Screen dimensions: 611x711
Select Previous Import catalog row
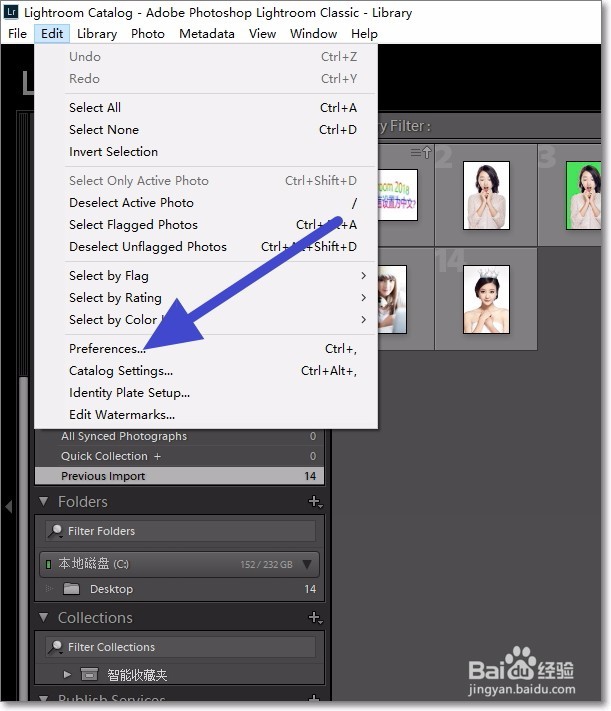point(180,476)
